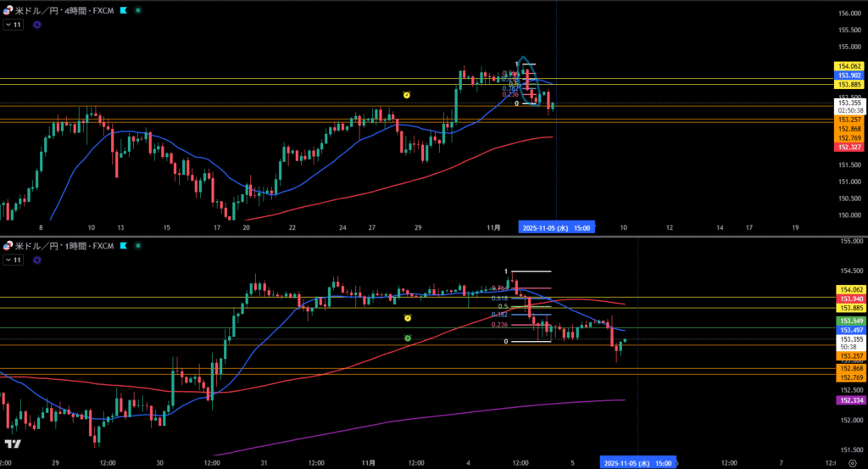Screen dimensions: 868x469
Task: Click the 152.334 purple price label, lower chart
Action: (x=849, y=399)
